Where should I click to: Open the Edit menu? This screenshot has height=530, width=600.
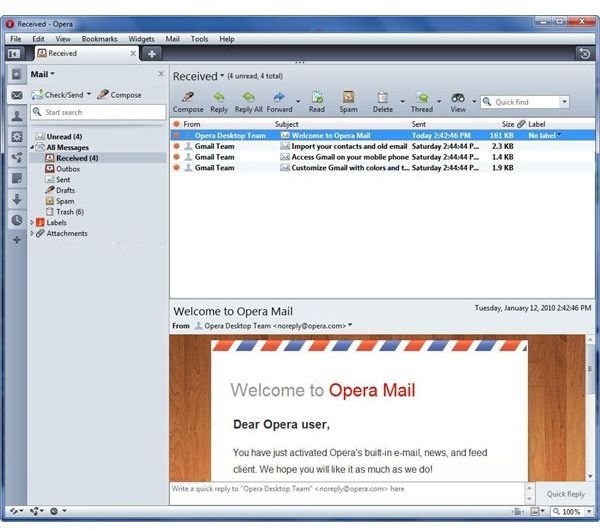38,39
